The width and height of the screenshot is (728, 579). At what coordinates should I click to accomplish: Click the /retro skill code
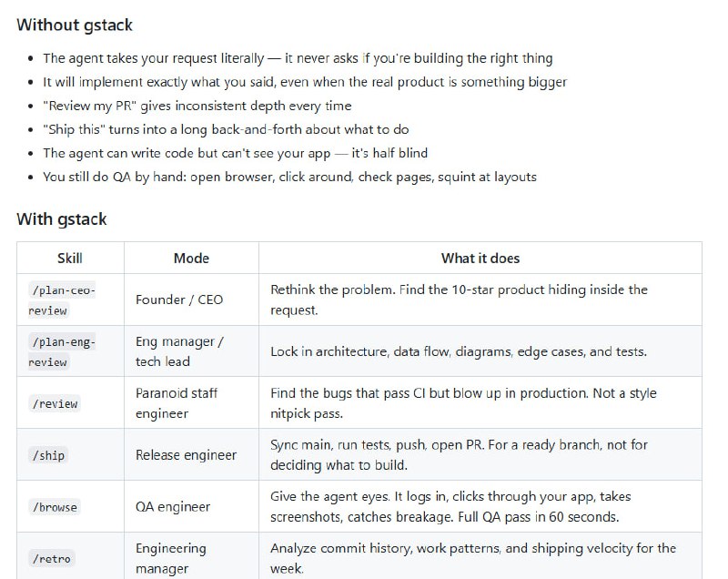click(x=51, y=558)
